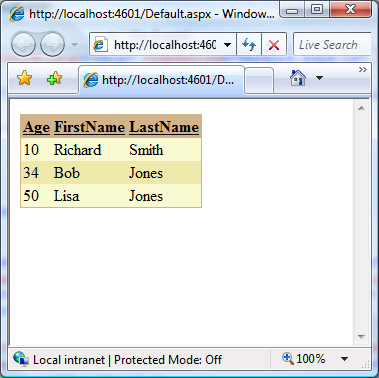The height and width of the screenshot is (378, 379).
Task: Click the cell with age 50
Action: 37,196
